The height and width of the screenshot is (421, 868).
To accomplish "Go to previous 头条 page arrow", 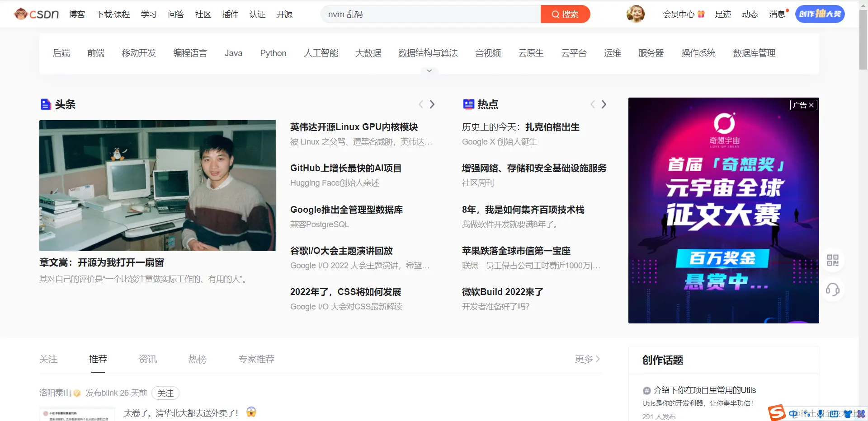I will click(421, 104).
